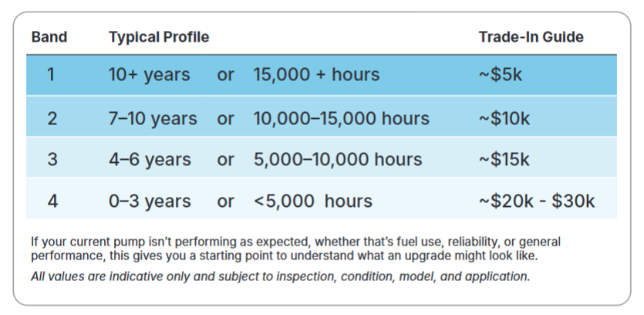Click the 0–3 years profile cell
Screen dimensions: 644x315
pos(150,202)
